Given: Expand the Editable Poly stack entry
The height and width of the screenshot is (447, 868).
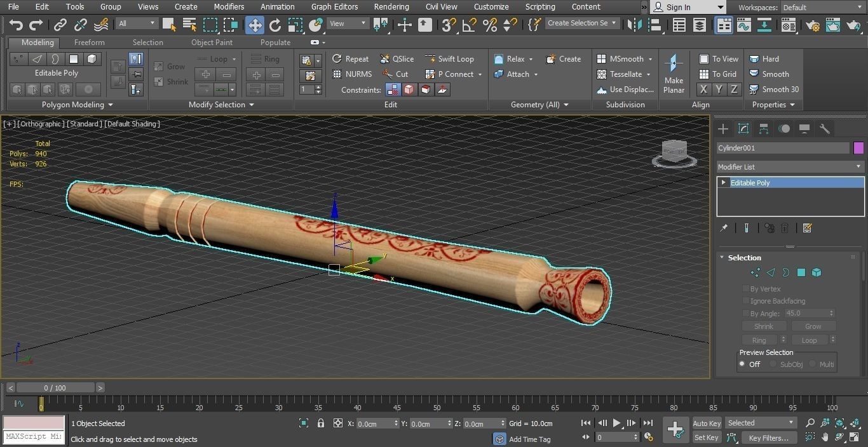Looking at the screenshot, I should (x=723, y=183).
